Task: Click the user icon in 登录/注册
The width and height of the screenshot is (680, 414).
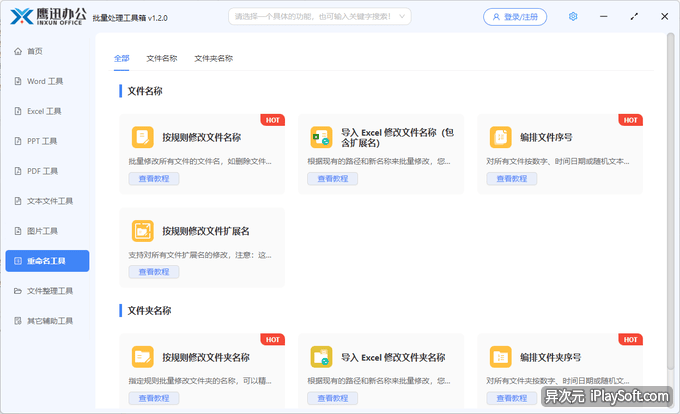Action: tap(496, 17)
